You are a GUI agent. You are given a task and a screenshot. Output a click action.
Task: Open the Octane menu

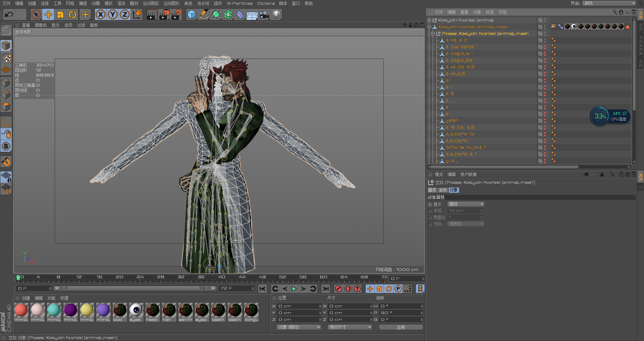(x=266, y=3)
